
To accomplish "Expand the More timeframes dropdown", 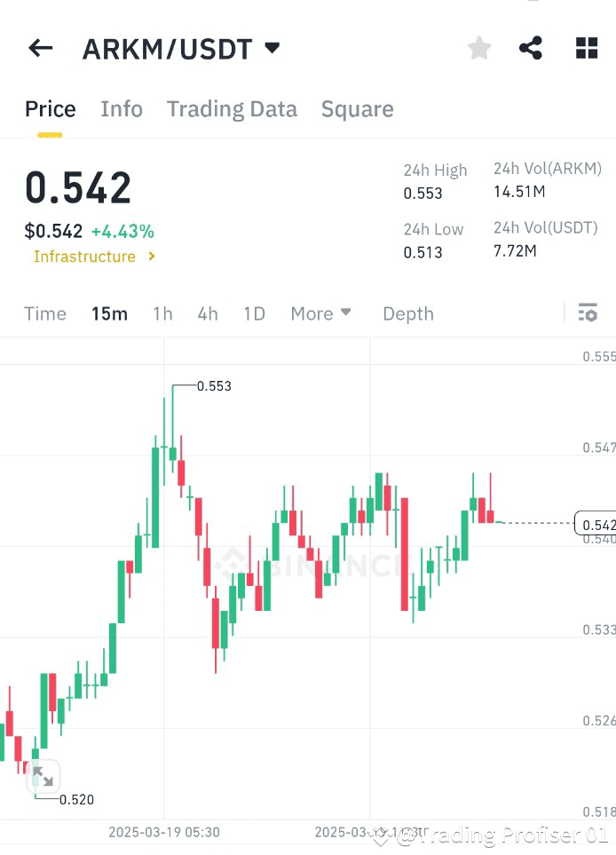I will click(x=320, y=313).
